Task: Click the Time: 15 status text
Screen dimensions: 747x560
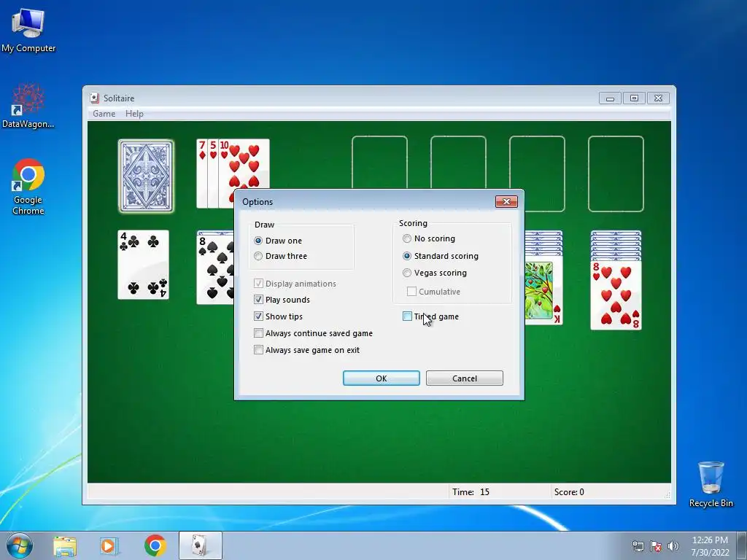Action: (x=471, y=492)
